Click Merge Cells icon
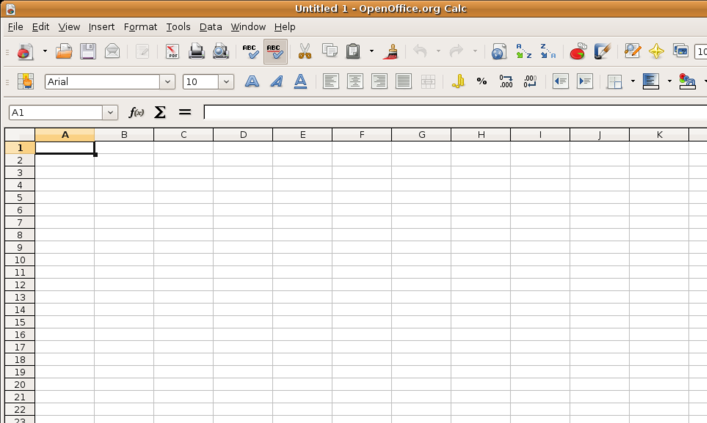This screenshot has width=707, height=423. click(x=428, y=82)
